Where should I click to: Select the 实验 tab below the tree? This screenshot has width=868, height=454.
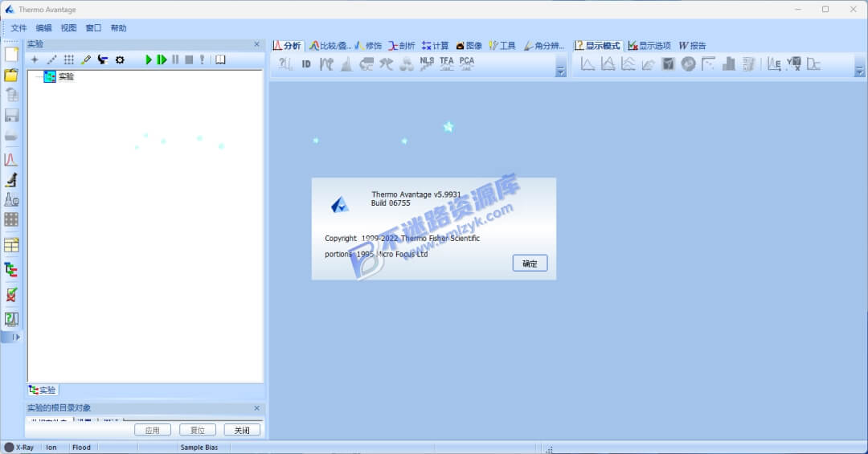pos(42,391)
